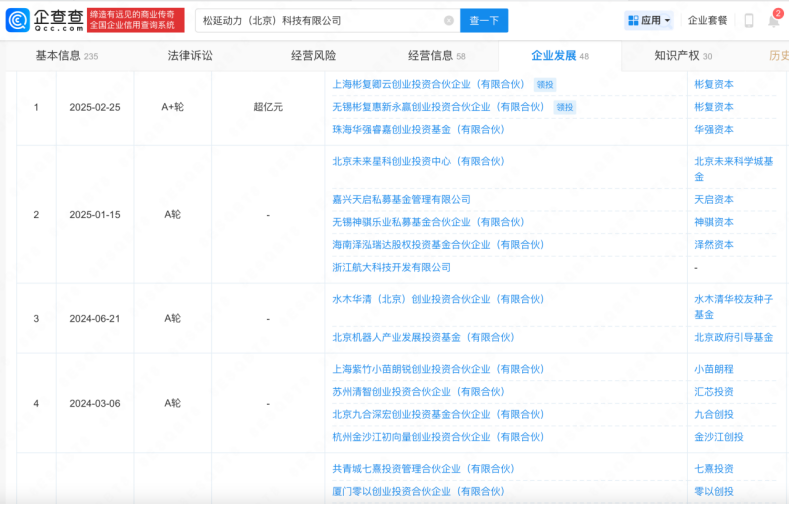Viewport: 790px width, 505px height.
Task: Open investor 上海彬复卿云创业投资合伙企业 link
Action: [x=429, y=85]
